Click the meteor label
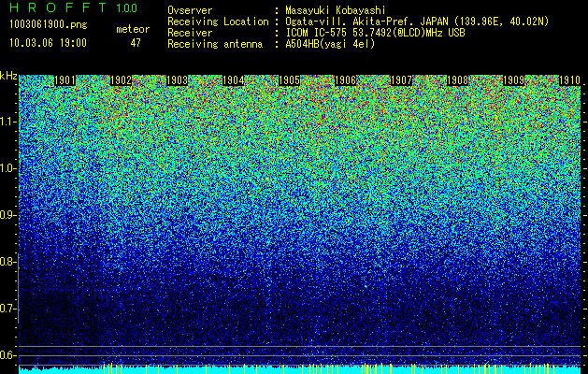The image size is (588, 374). click(x=133, y=29)
